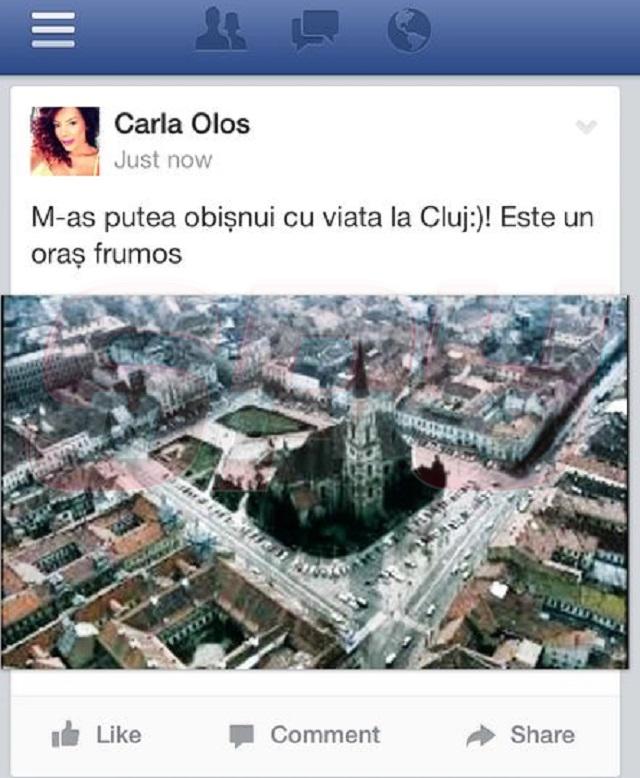
Task: Tap the Comment label
Action: coord(325,735)
